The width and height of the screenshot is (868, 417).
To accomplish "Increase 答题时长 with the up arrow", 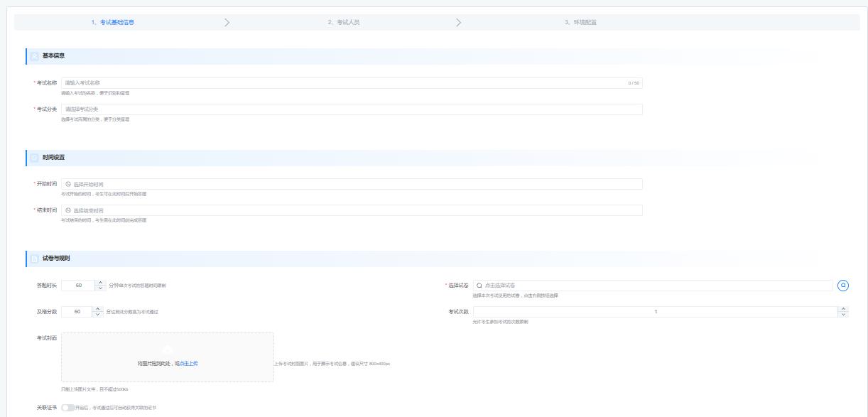I will [99, 283].
